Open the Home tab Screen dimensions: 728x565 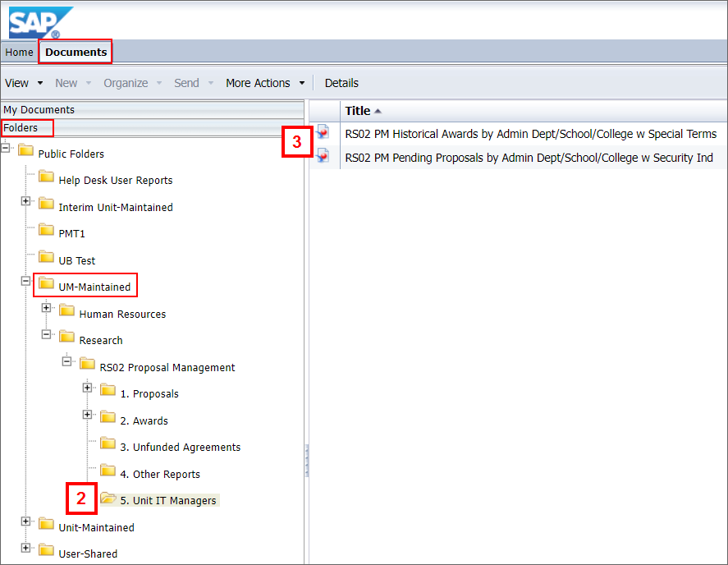point(19,52)
